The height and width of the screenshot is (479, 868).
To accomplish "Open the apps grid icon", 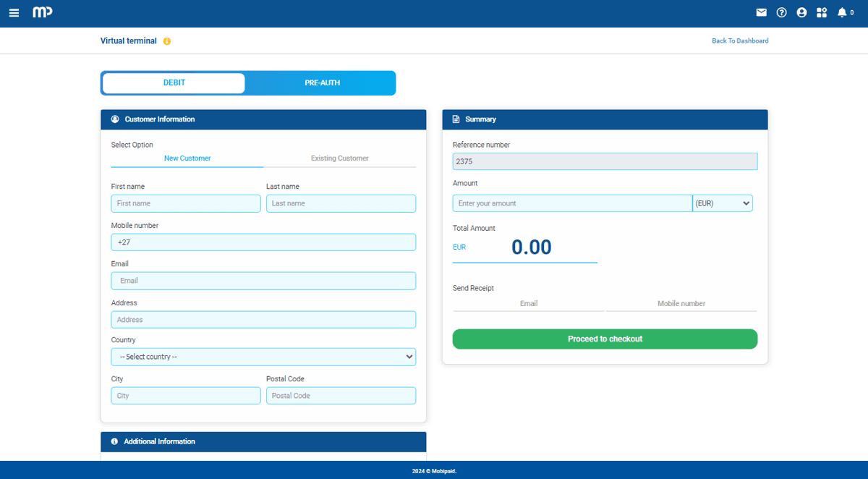I will 821,12.
